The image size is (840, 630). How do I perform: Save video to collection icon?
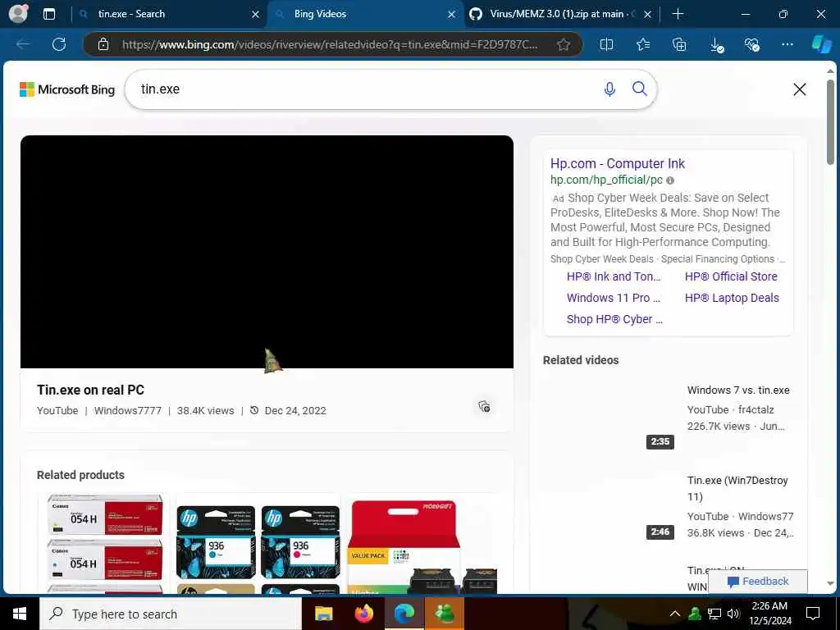pyautogui.click(x=484, y=407)
